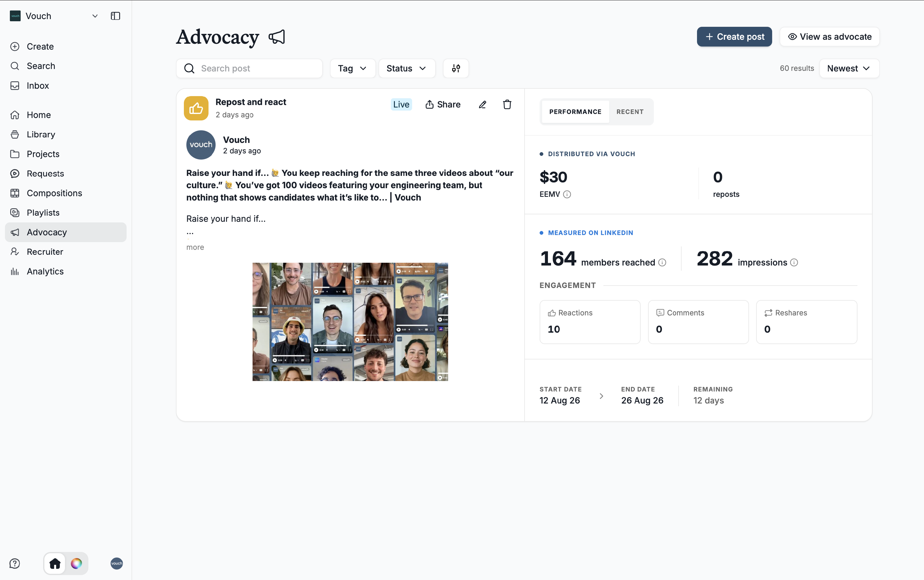Image resolution: width=924 pixels, height=580 pixels.
Task: Click the help question mark icon
Action: point(14,563)
